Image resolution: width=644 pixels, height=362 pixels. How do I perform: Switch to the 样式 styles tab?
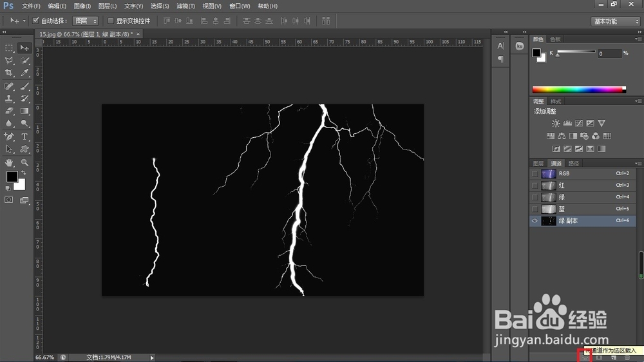[x=556, y=101]
